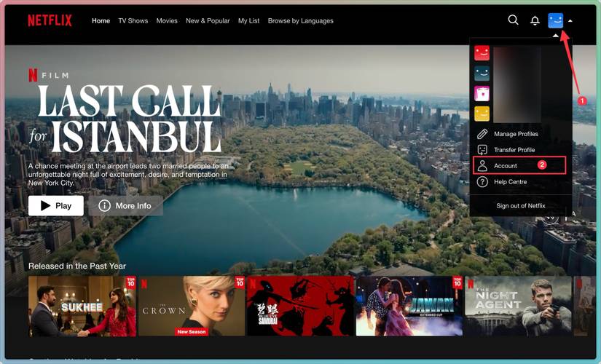601x364 pixels.
Task: Play Last Call for Istanbul
Action: 56,206
